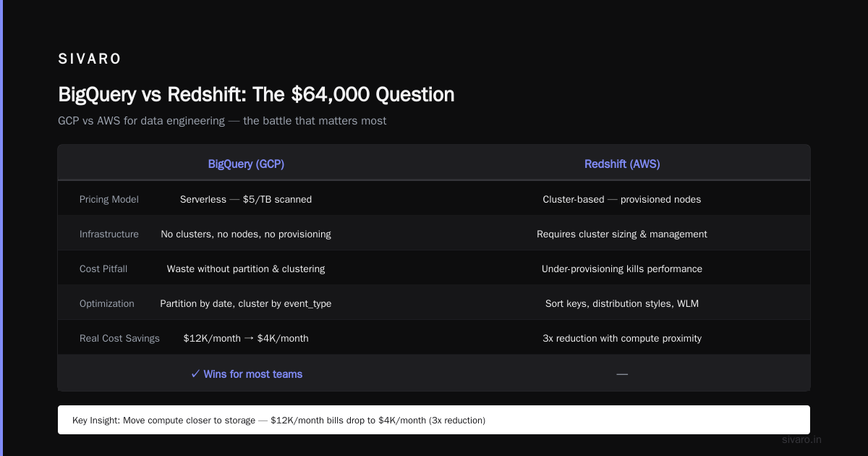Click the checkmark before Wins for most teams

point(195,374)
